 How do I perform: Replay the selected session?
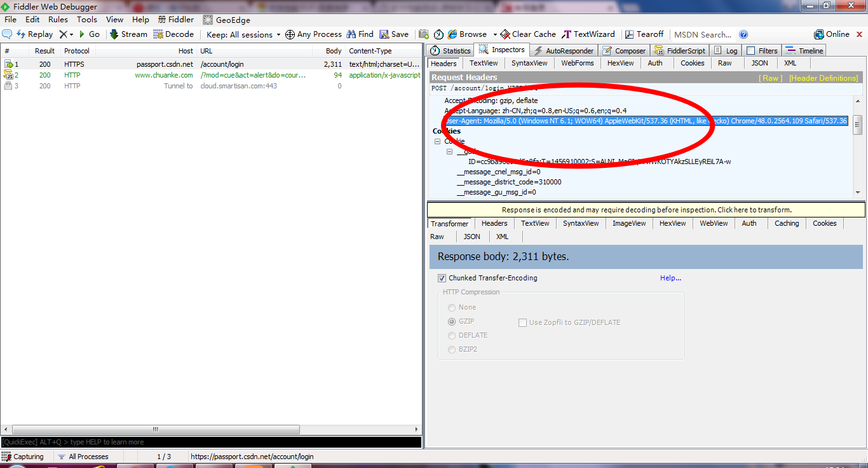pos(34,34)
